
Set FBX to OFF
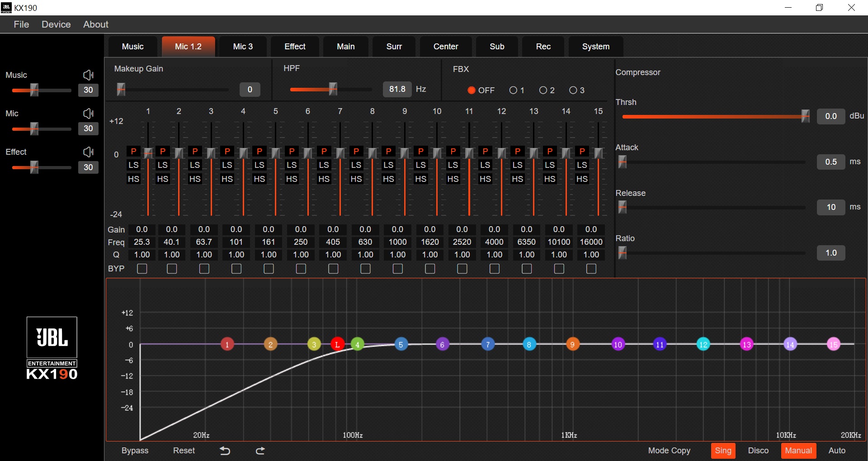click(x=472, y=90)
